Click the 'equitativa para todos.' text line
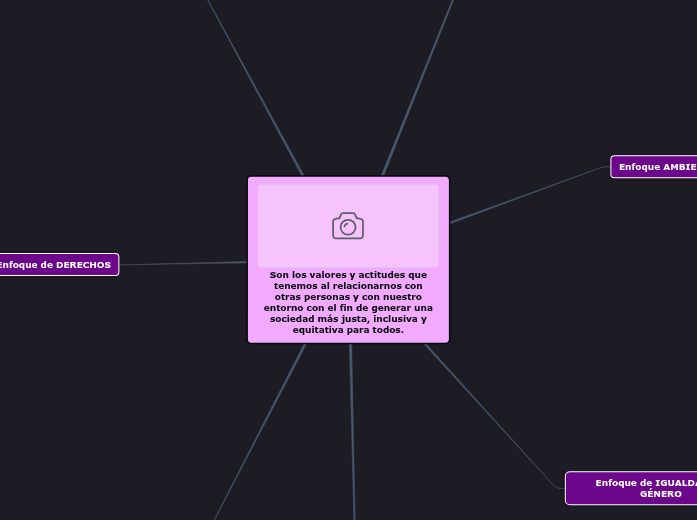 click(348, 330)
